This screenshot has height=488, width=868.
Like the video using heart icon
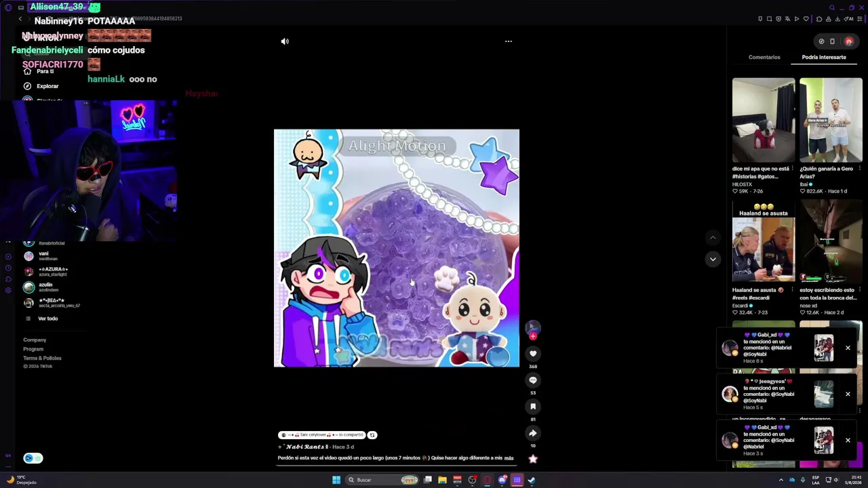(x=533, y=353)
